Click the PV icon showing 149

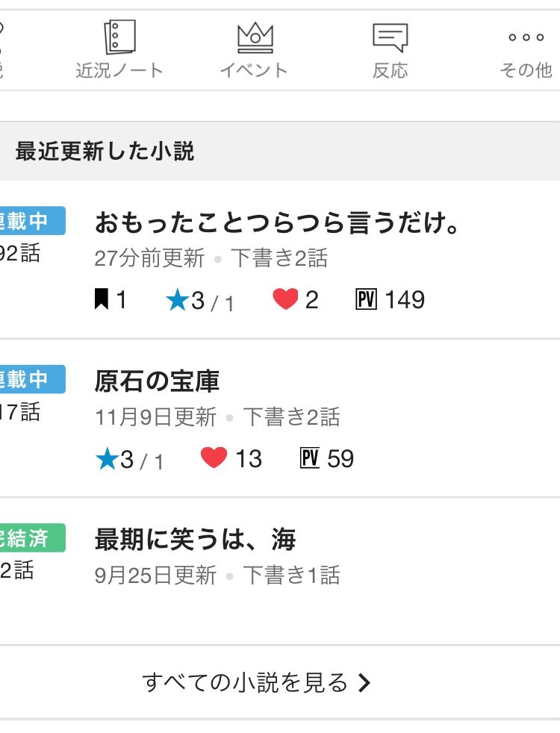tap(367, 300)
